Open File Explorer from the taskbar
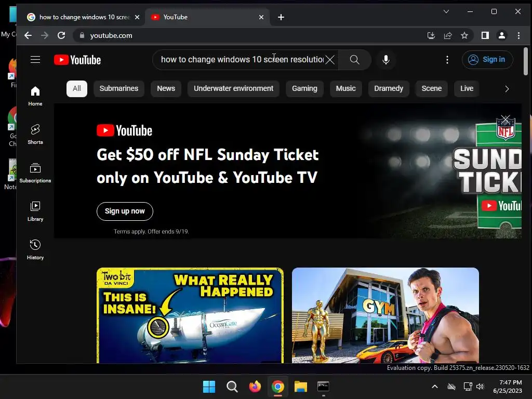The image size is (532, 399). [x=301, y=387]
